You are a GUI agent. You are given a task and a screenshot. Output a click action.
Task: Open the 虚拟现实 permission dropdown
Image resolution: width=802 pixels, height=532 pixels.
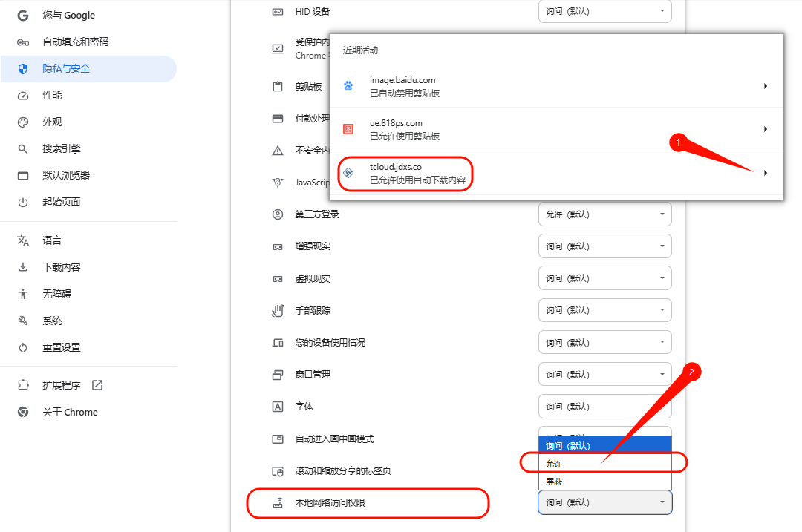click(604, 278)
